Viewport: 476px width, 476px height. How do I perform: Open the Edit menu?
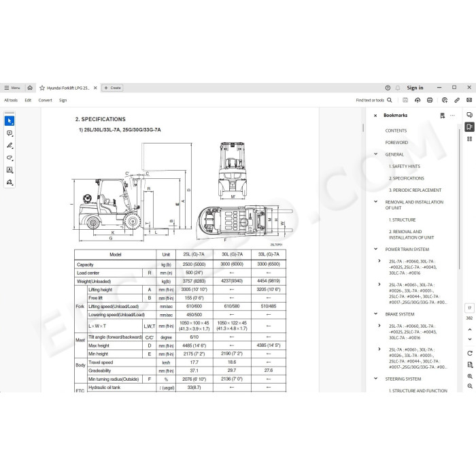pyautogui.click(x=28, y=100)
